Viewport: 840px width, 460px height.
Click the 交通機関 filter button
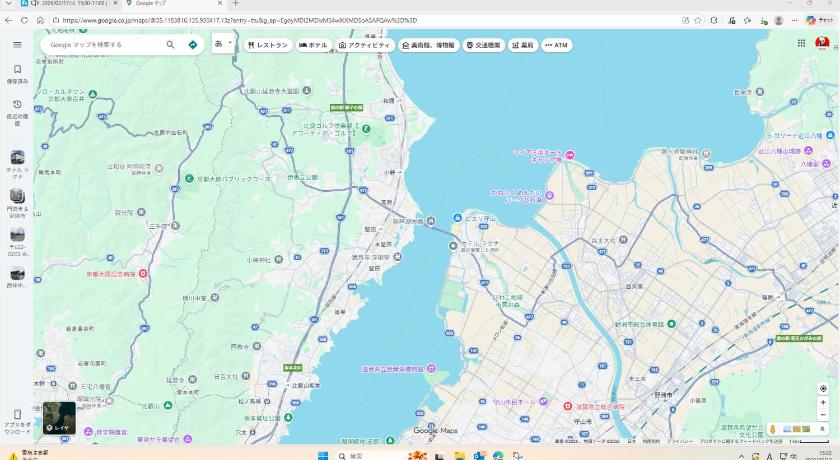[x=483, y=45]
